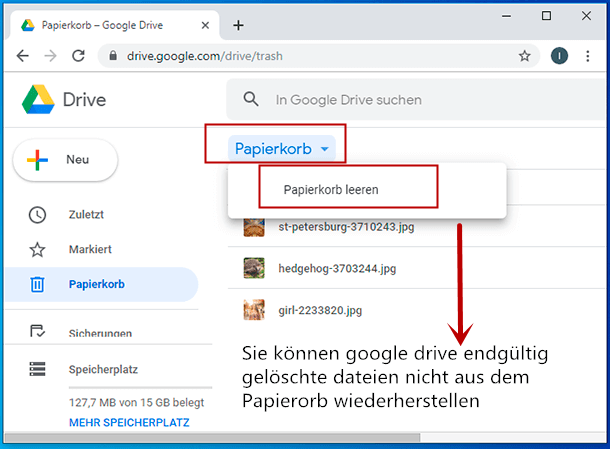Click the Neu button to create new
Viewport: 610px width, 449px height.
click(65, 160)
